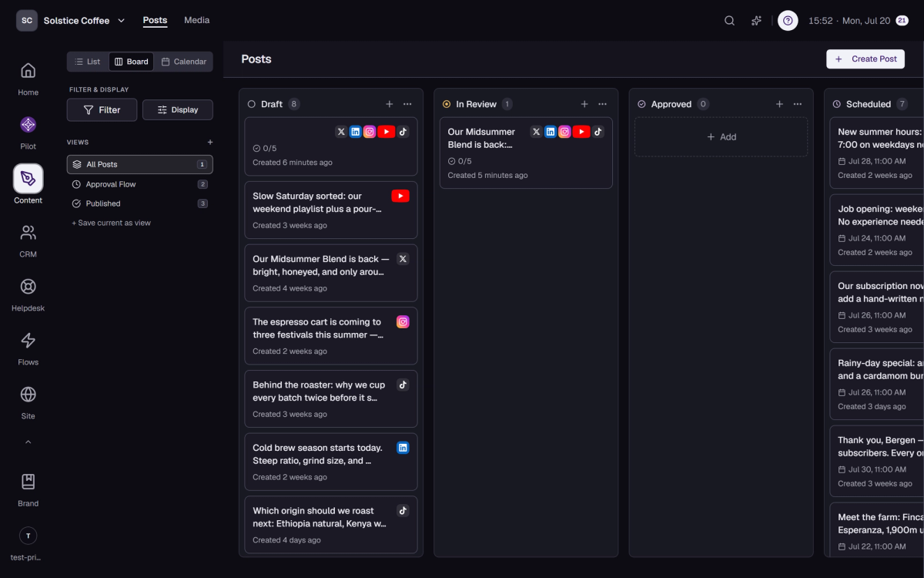Click LinkedIn icon on Cold brew card

(x=403, y=448)
